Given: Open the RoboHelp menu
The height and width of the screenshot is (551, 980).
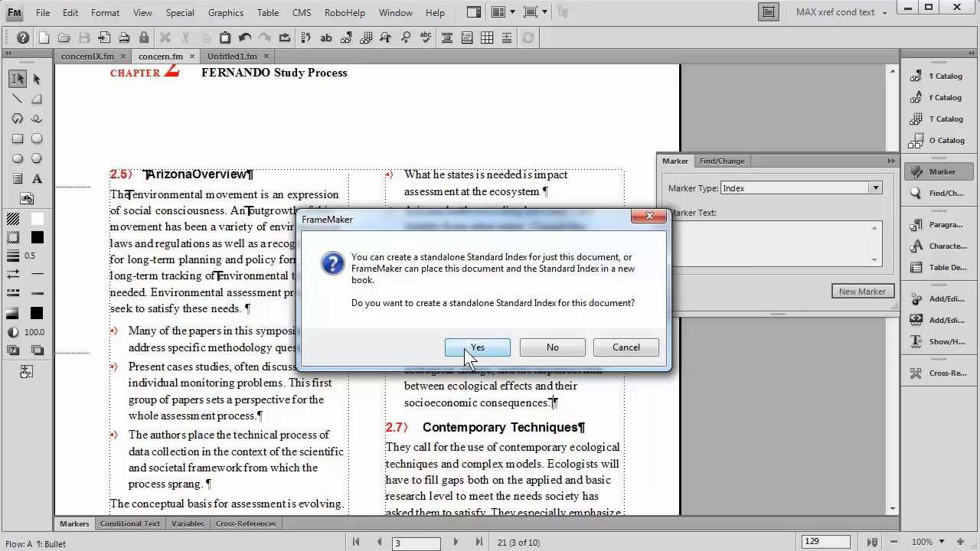Looking at the screenshot, I should pos(345,13).
